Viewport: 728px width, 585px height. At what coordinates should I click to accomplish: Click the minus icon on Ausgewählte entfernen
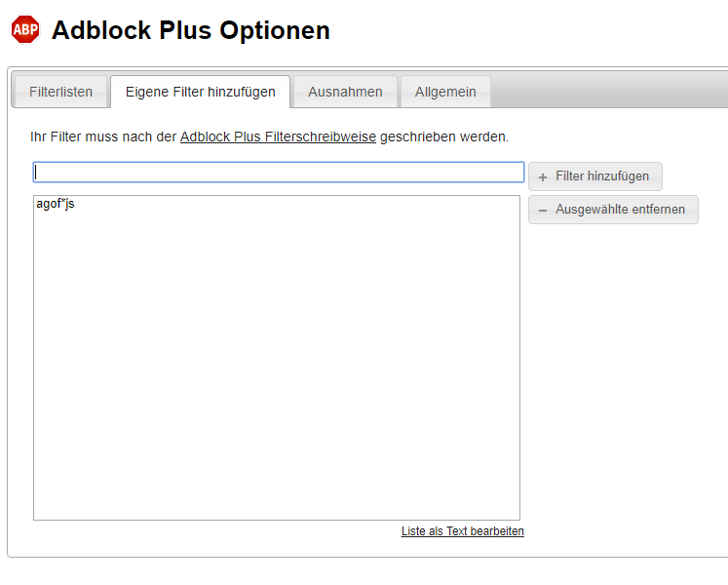point(543,211)
